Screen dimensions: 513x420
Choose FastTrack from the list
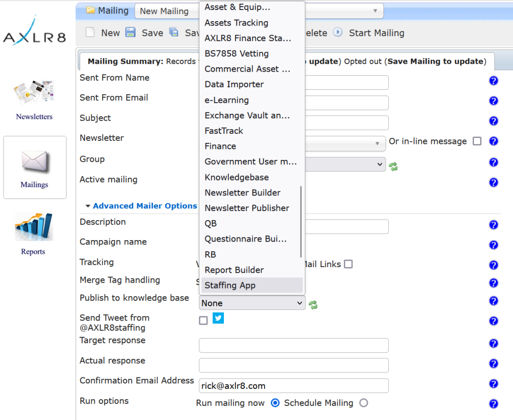click(252, 131)
